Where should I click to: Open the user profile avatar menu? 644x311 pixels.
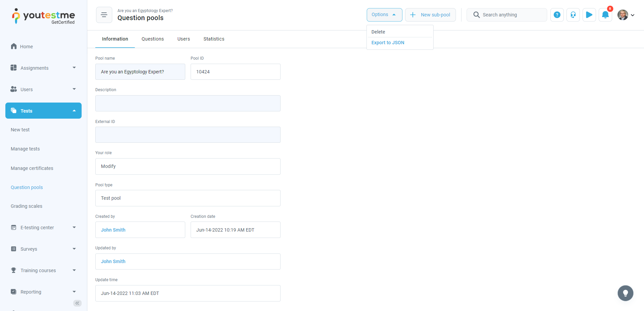click(626, 15)
